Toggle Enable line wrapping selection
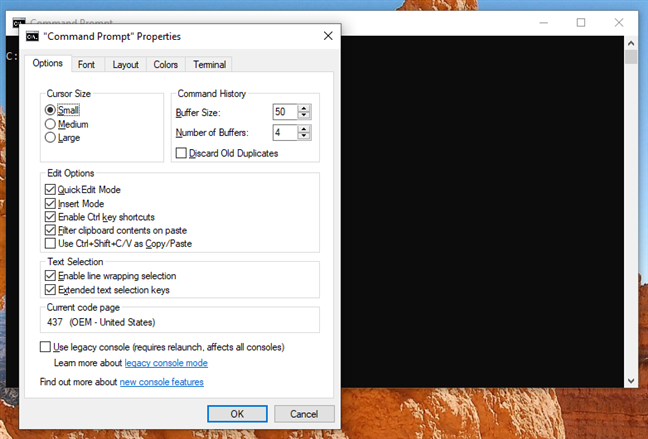The height and width of the screenshot is (439, 648). point(50,276)
